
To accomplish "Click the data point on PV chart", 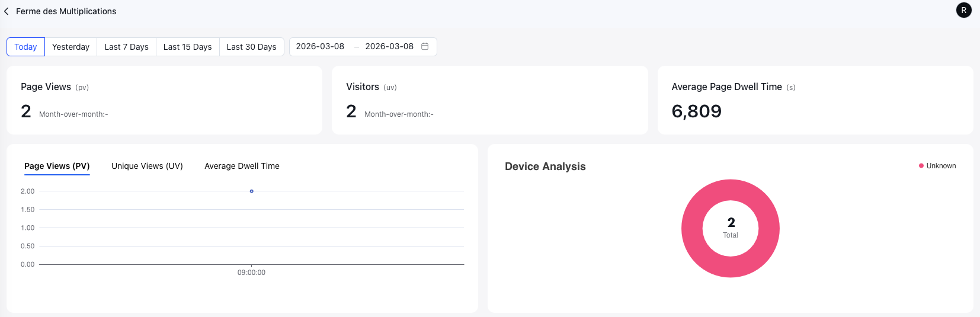I will coord(252,191).
